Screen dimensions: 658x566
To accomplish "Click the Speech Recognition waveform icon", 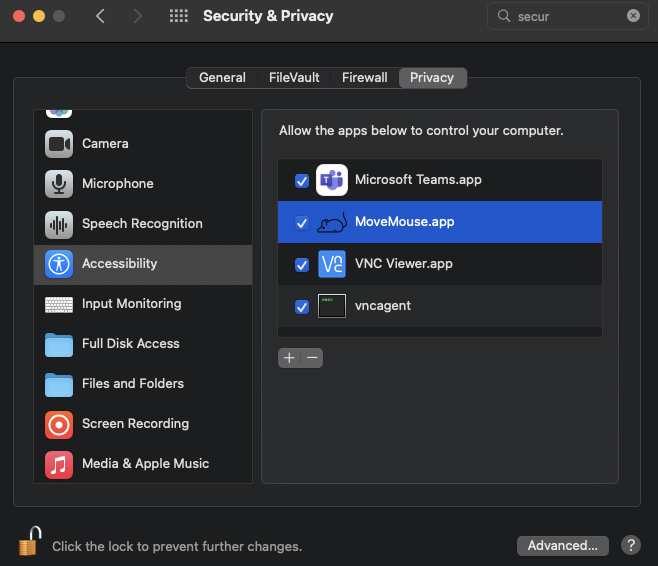I will (59, 224).
